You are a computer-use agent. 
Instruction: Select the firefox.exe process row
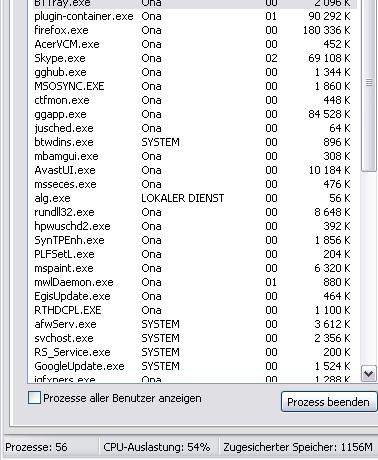tap(192, 30)
